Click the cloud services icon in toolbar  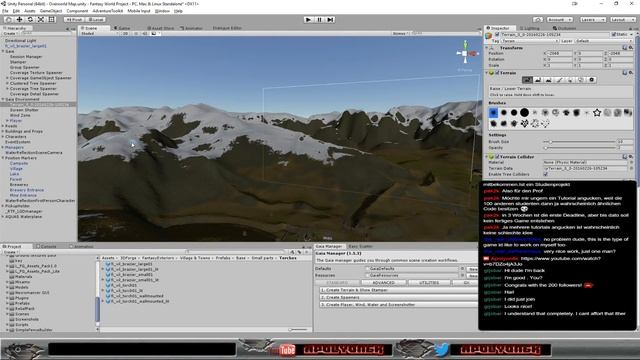538,20
